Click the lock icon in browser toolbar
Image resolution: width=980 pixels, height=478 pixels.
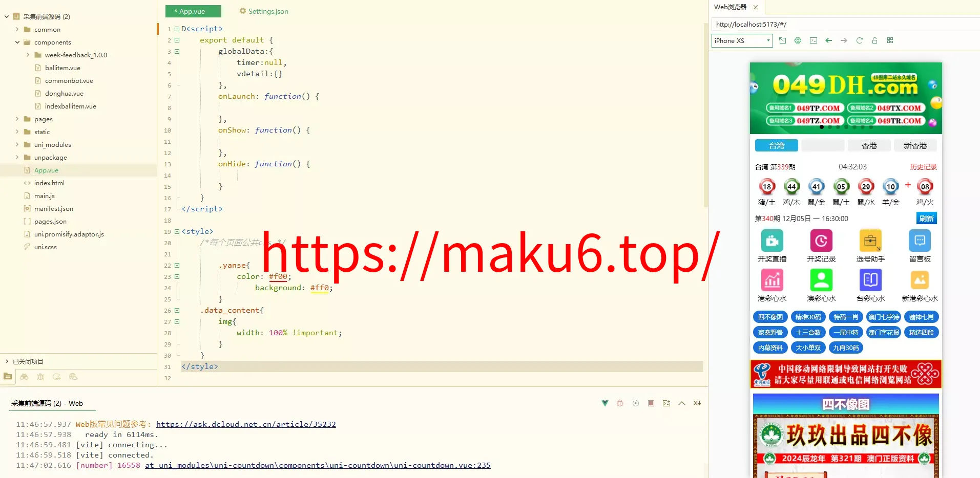pyautogui.click(x=875, y=40)
